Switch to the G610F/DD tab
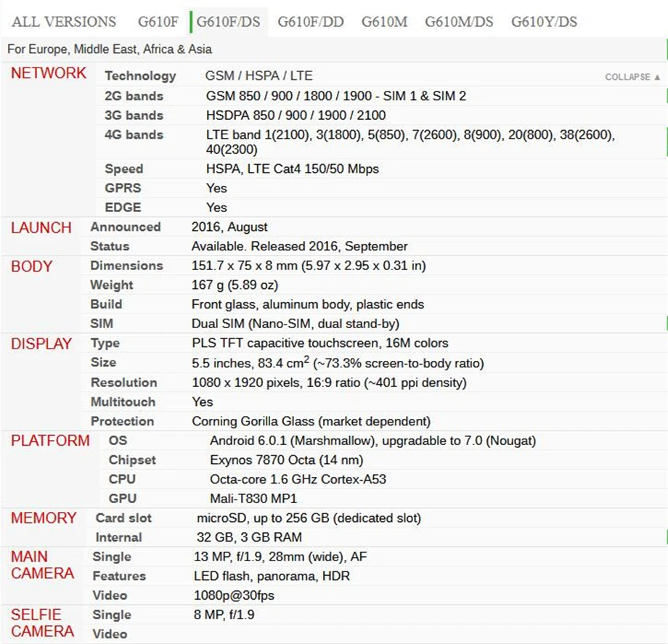 tap(311, 22)
